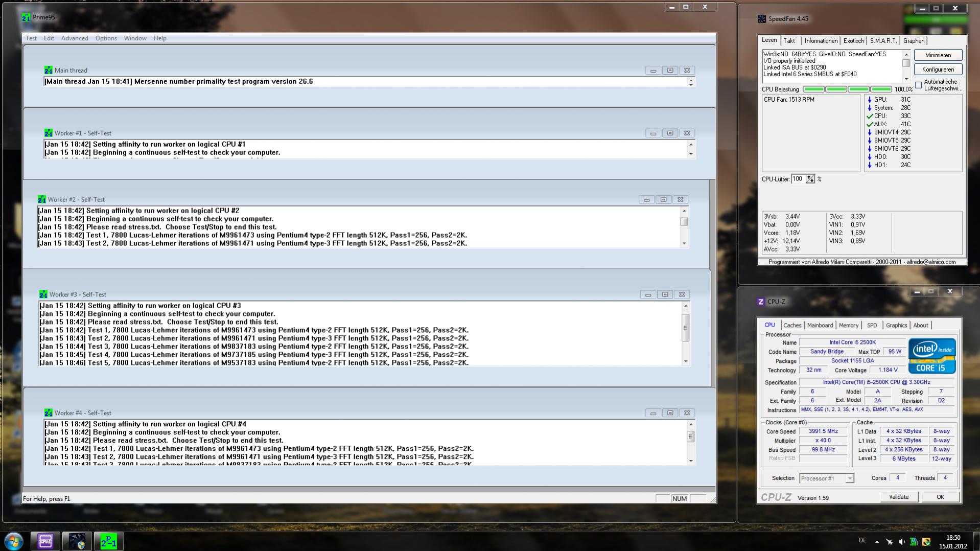This screenshot has height=551, width=980.
Task: Switch to CPU-Z from the taskbar
Action: [x=45, y=541]
